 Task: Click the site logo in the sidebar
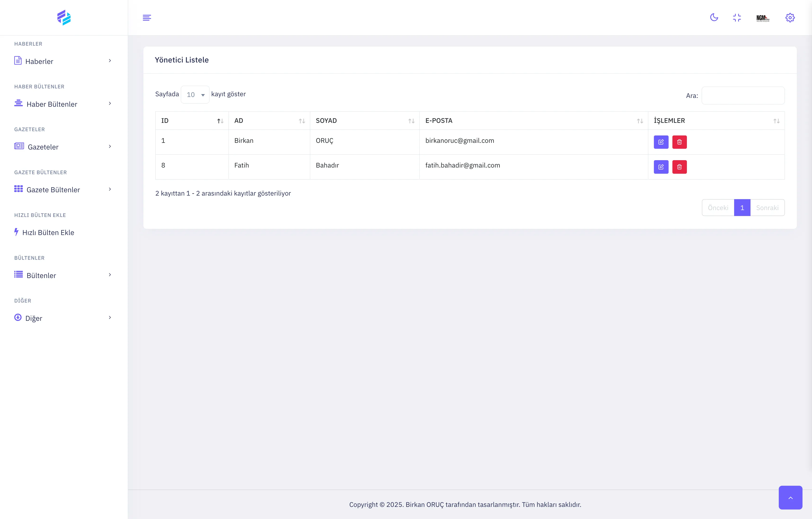(x=64, y=18)
